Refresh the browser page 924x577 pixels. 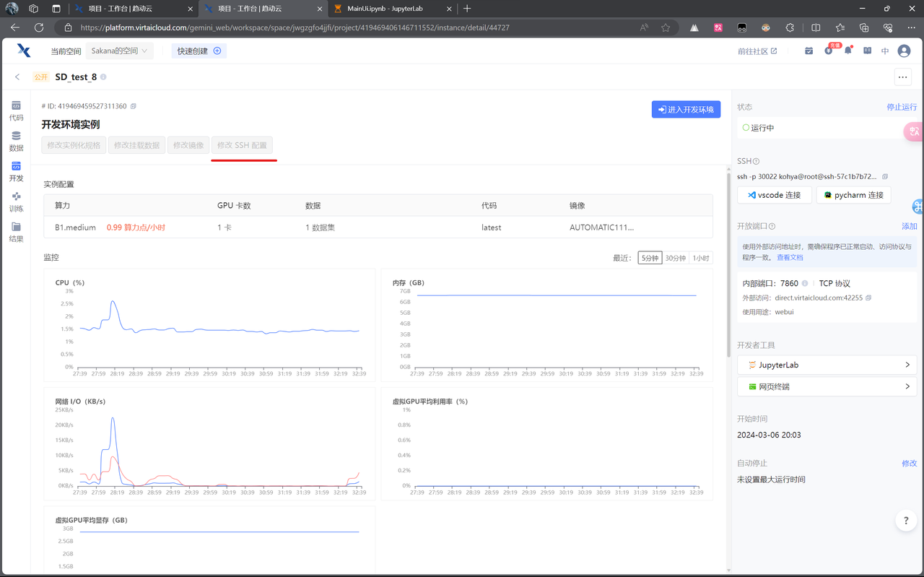pos(39,27)
